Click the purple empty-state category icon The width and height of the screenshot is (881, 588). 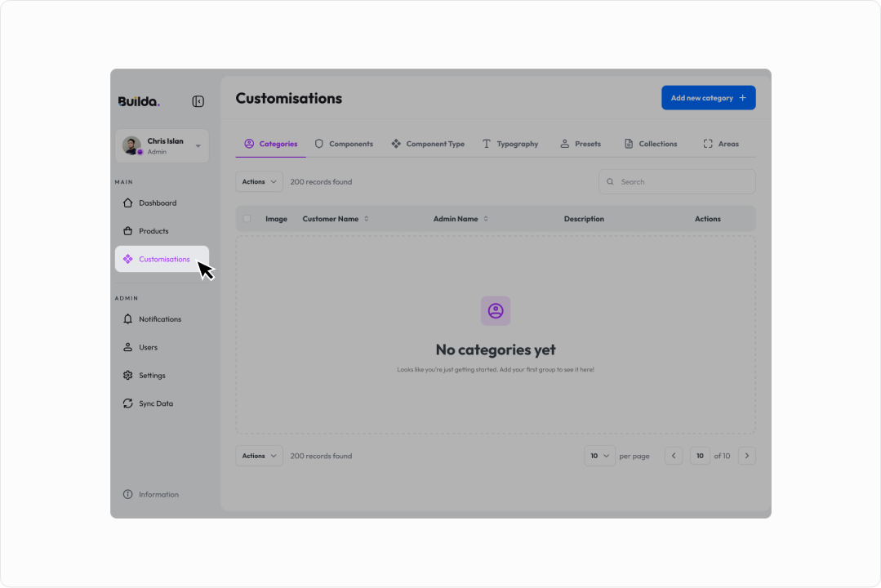tap(496, 311)
